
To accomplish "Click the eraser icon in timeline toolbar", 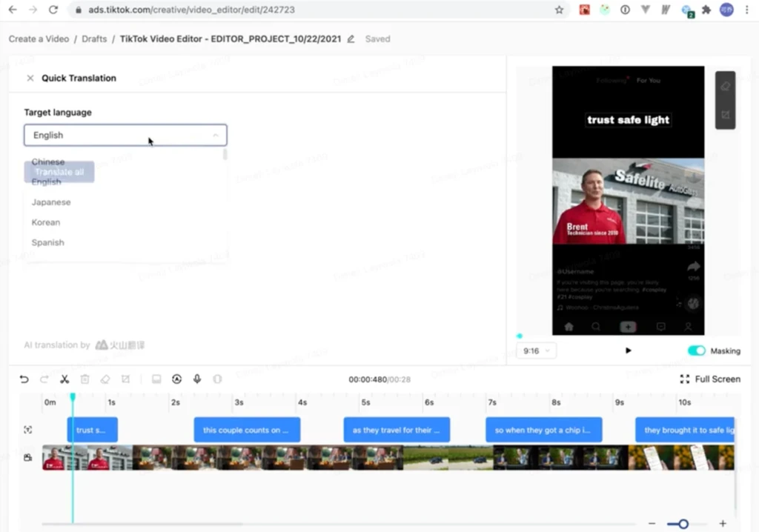I will pyautogui.click(x=105, y=379).
